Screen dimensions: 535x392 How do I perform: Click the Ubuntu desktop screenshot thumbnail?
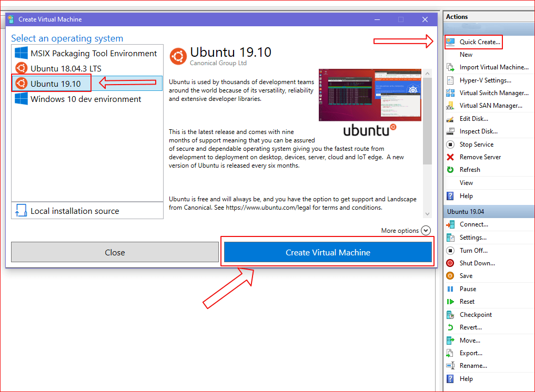coord(370,95)
